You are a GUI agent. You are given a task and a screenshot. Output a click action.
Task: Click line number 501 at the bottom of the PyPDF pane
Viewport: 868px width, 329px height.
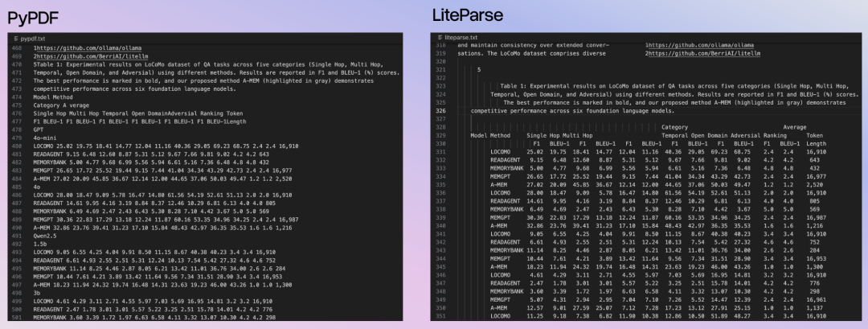click(17, 318)
